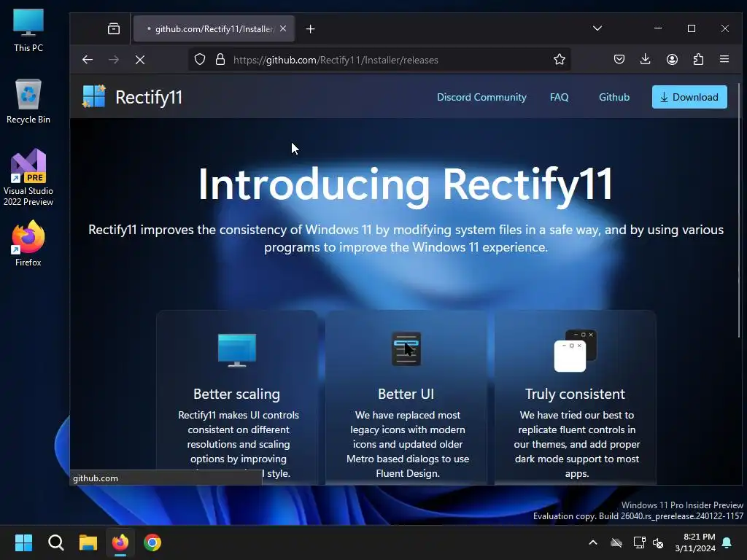Image resolution: width=747 pixels, height=560 pixels.
Task: Show hidden system tray icons
Action: coord(593,542)
